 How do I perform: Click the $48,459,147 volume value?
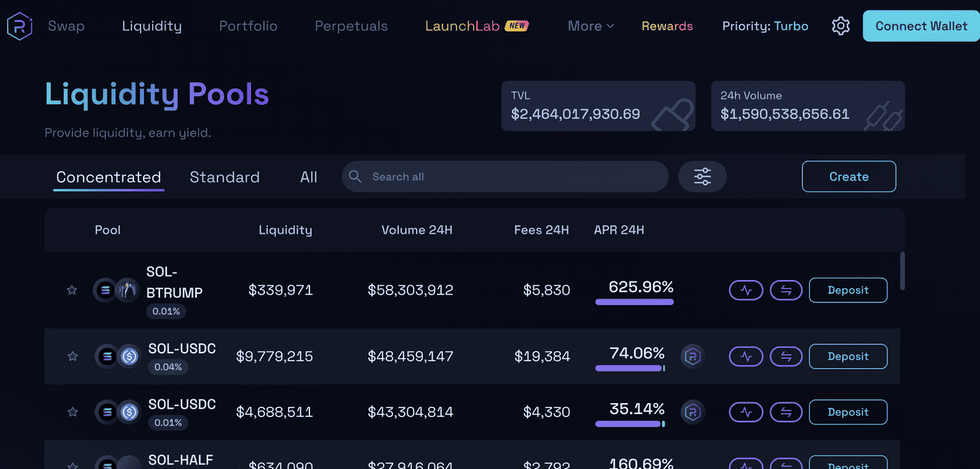[x=410, y=357]
